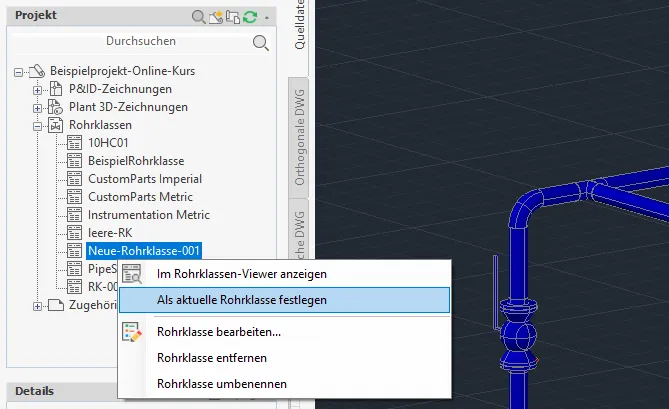Click the spec icon beside Neue-Rohrklasse-001
The image size is (669, 409).
pyautogui.click(x=75, y=251)
